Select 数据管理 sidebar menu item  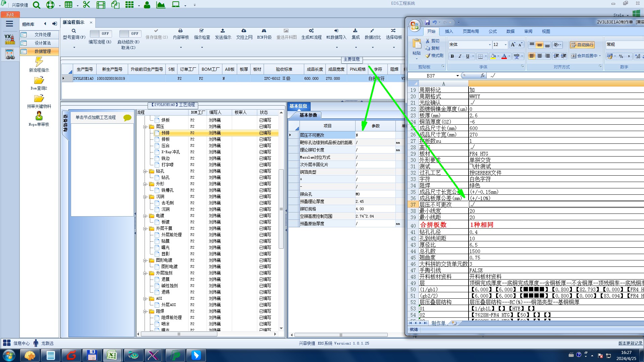point(43,52)
